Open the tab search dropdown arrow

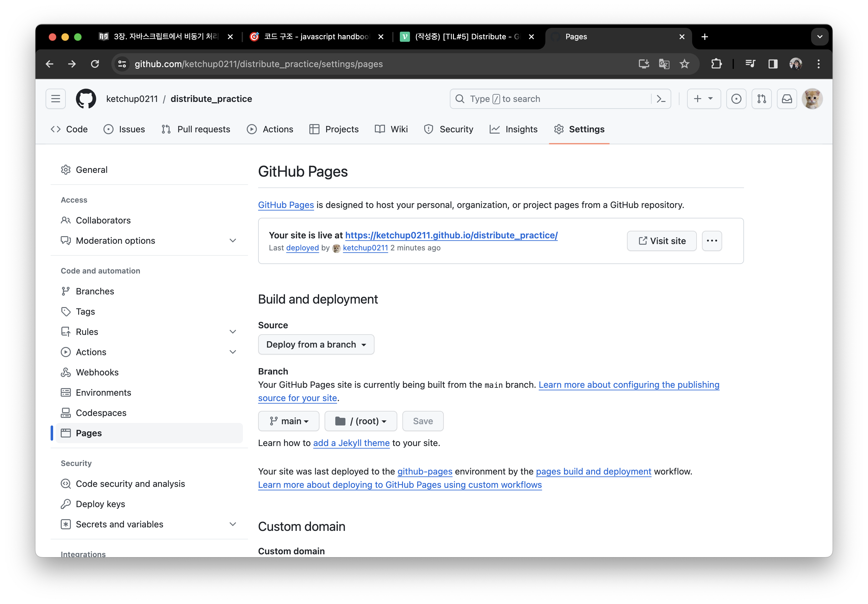(x=820, y=37)
